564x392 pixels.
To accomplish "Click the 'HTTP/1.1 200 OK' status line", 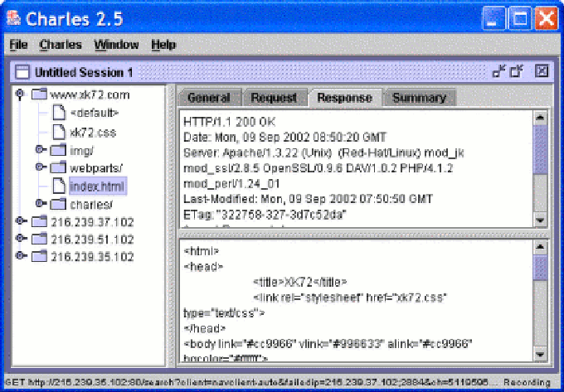I will (x=230, y=122).
